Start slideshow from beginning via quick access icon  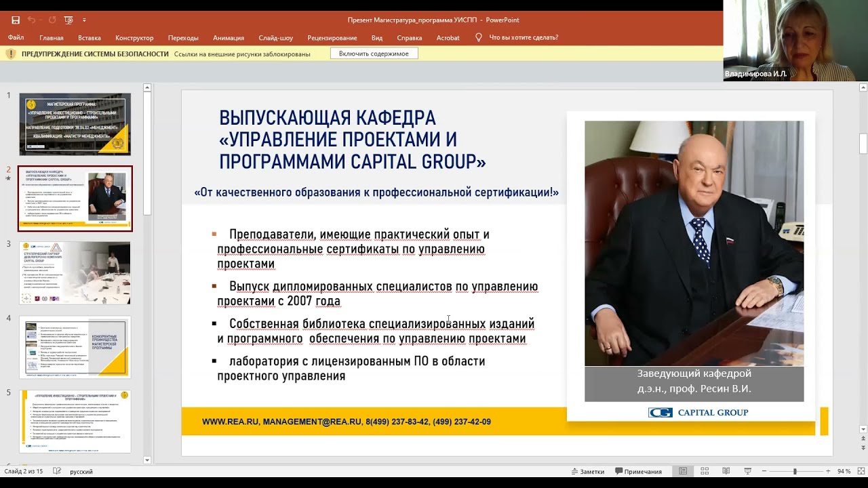click(68, 20)
